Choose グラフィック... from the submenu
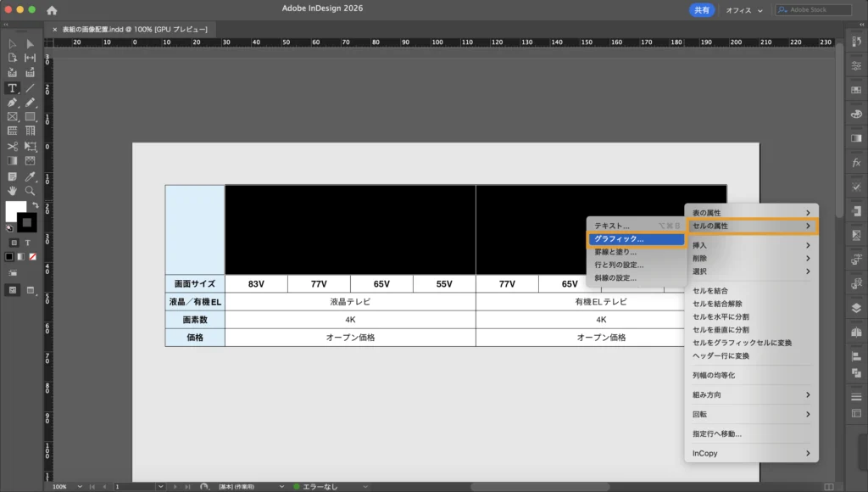 (636, 239)
